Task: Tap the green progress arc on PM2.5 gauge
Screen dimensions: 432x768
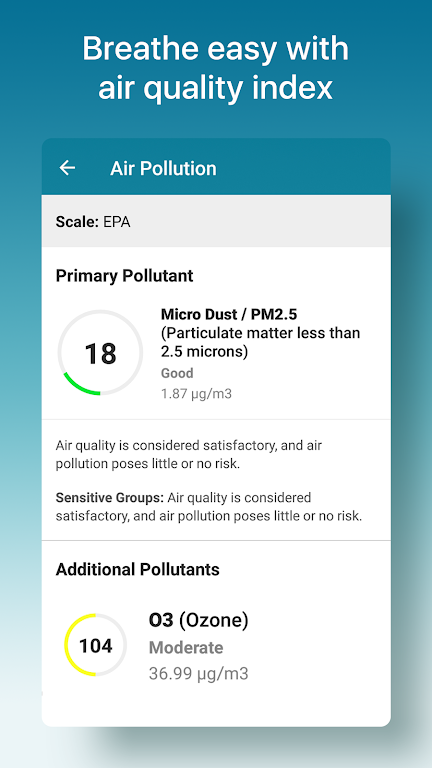Action: tap(77, 386)
